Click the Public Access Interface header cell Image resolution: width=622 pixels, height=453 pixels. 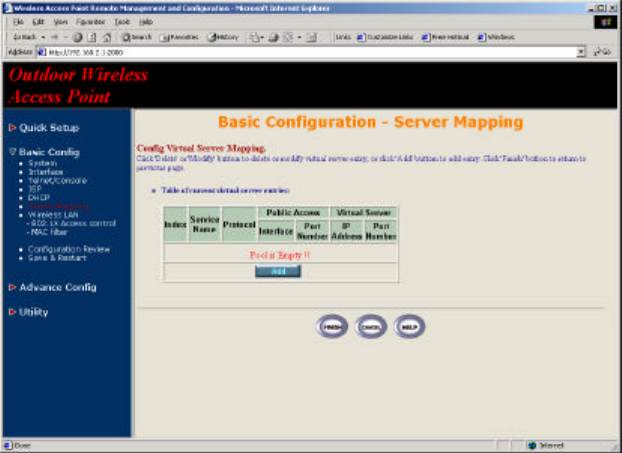[x=276, y=231]
